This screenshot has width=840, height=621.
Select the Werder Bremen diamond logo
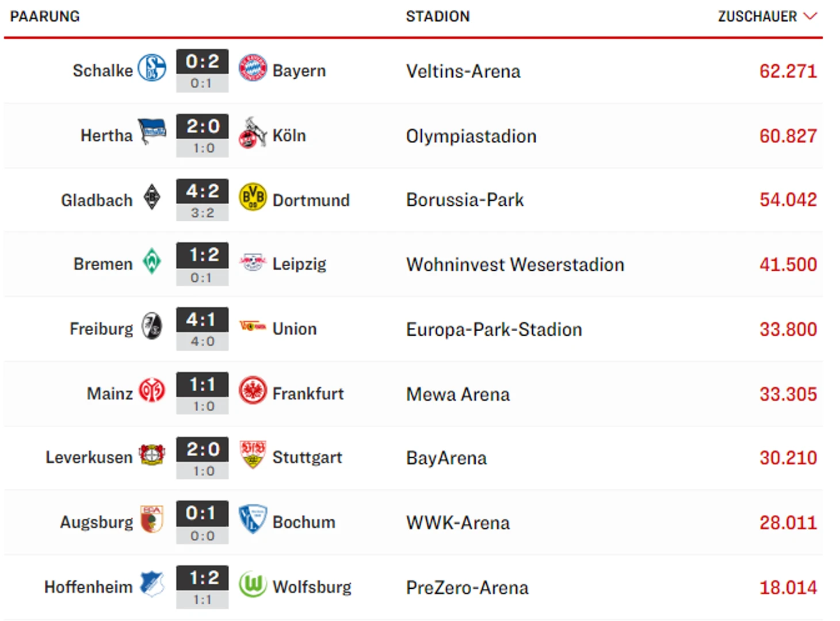pyautogui.click(x=152, y=261)
